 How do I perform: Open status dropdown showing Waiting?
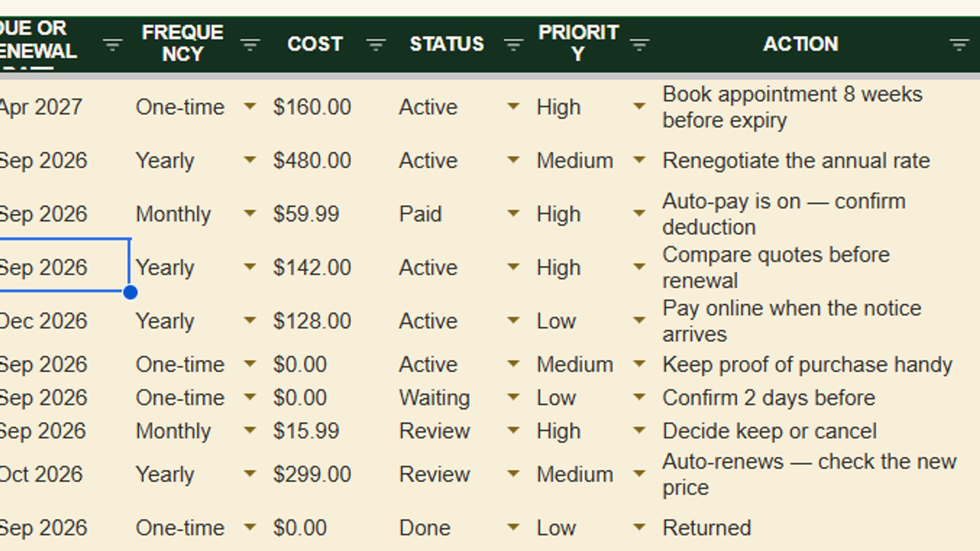(x=513, y=397)
